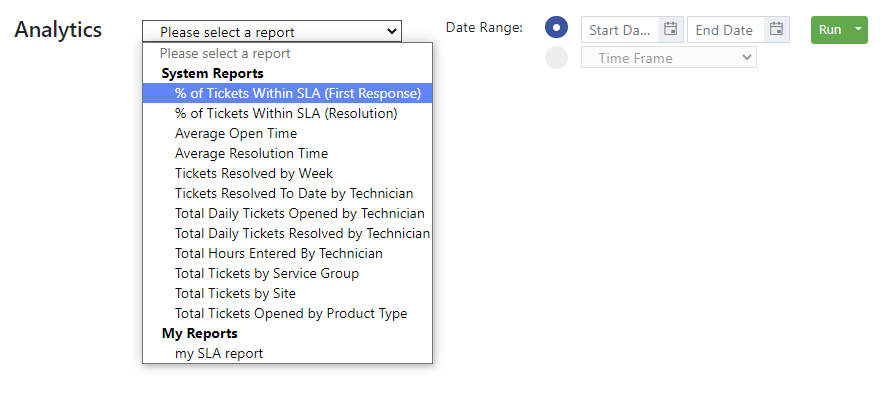This screenshot has height=403, width=888.
Task: Select the Date Range radio button
Action: (556, 27)
